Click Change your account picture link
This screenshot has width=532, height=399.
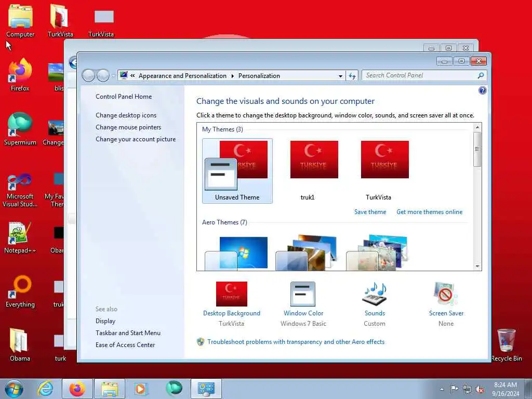pyautogui.click(x=136, y=139)
